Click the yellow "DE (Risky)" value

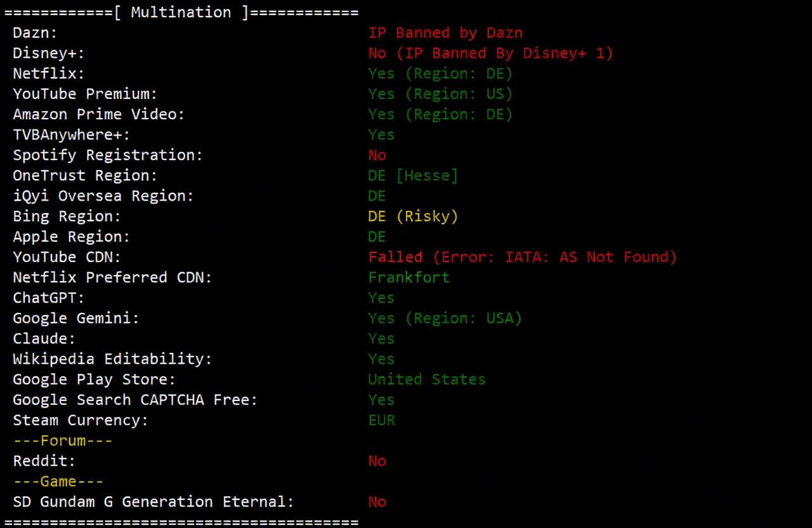coord(413,216)
